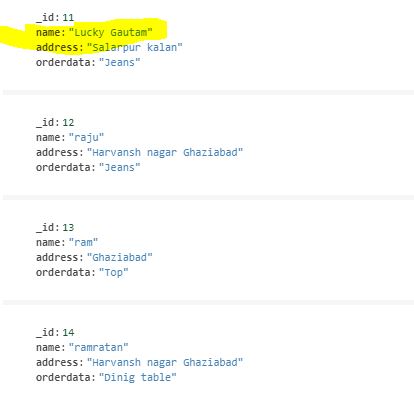Viewport: 414px width, 395px height.
Task: Click the name key in document 14
Action: click(x=51, y=347)
